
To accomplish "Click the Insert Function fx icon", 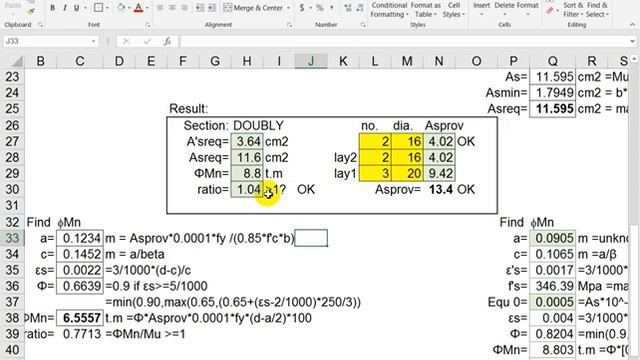I will point(167,41).
